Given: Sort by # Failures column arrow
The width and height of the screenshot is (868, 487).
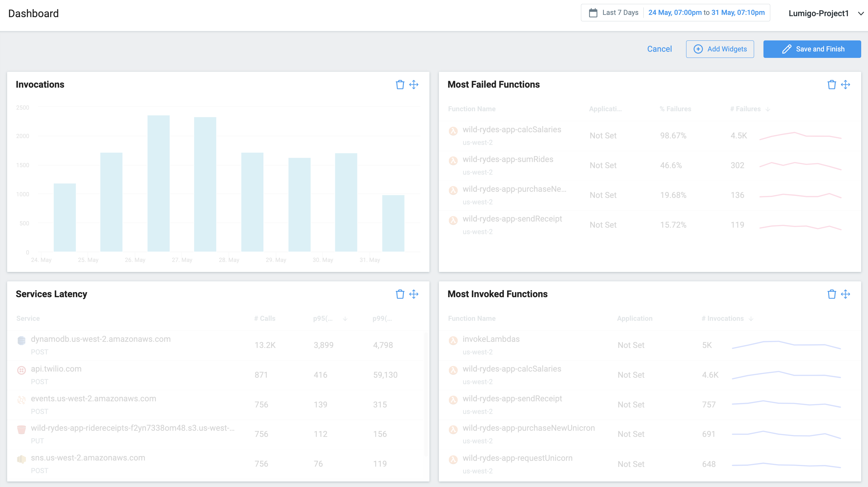Looking at the screenshot, I should [x=768, y=109].
